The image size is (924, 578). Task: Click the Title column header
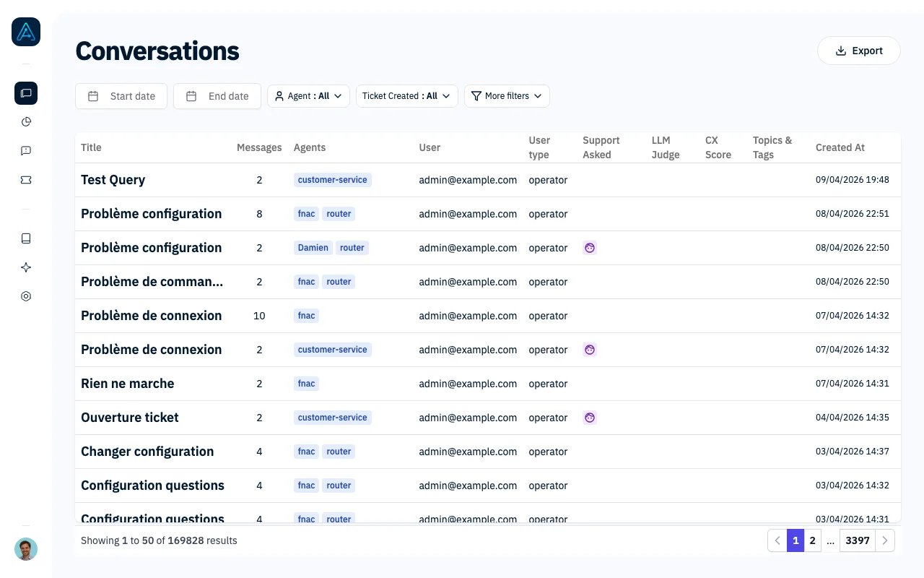91,147
